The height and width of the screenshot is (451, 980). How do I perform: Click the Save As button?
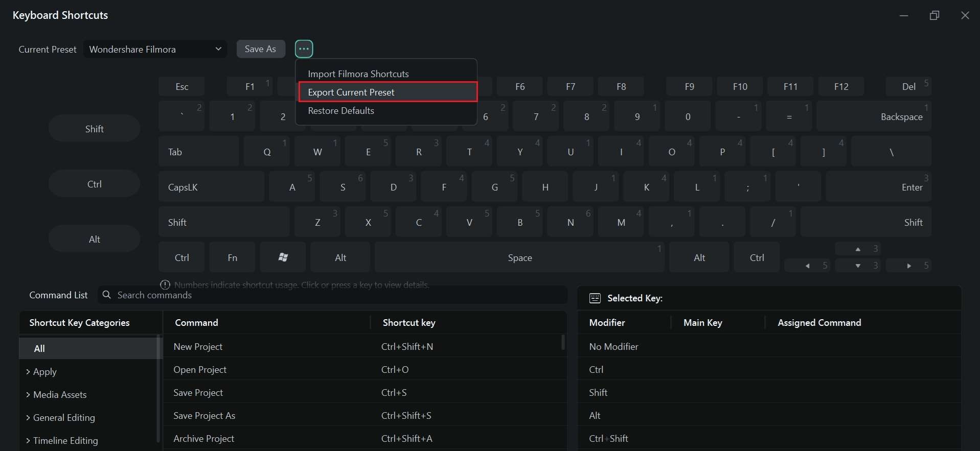tap(261, 49)
